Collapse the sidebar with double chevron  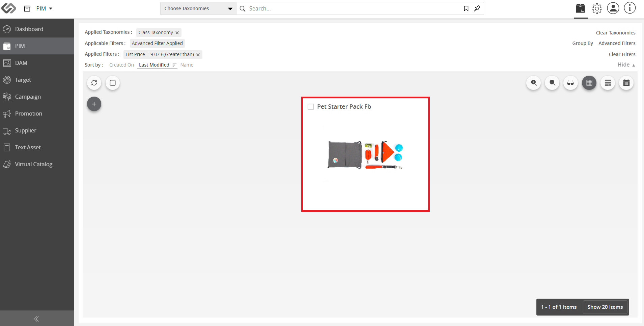[x=36, y=319]
